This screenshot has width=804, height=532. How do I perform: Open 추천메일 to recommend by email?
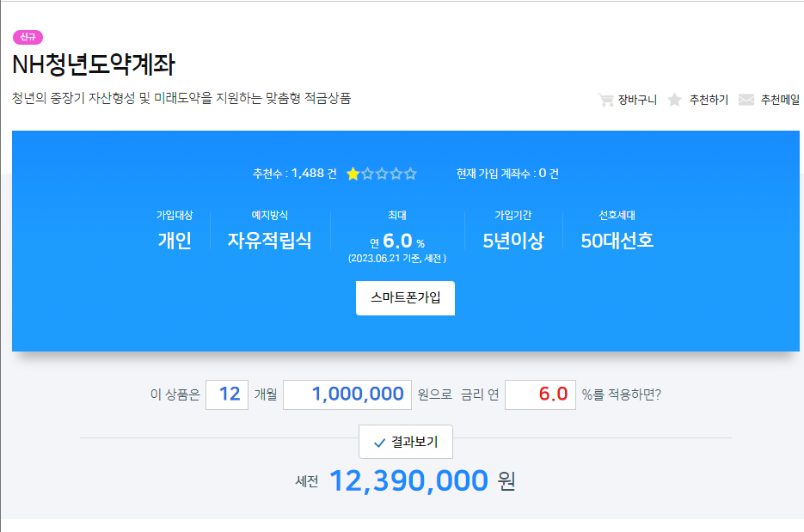click(x=780, y=99)
